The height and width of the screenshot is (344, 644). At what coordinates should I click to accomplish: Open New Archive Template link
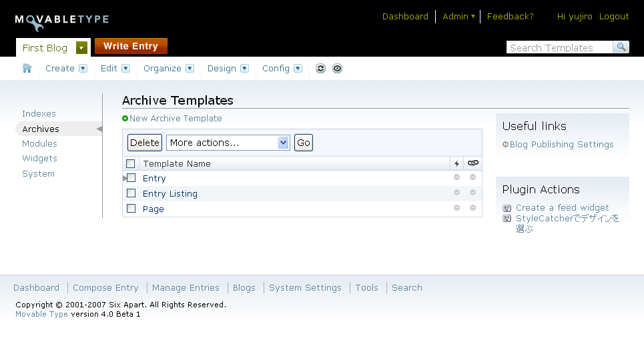176,118
